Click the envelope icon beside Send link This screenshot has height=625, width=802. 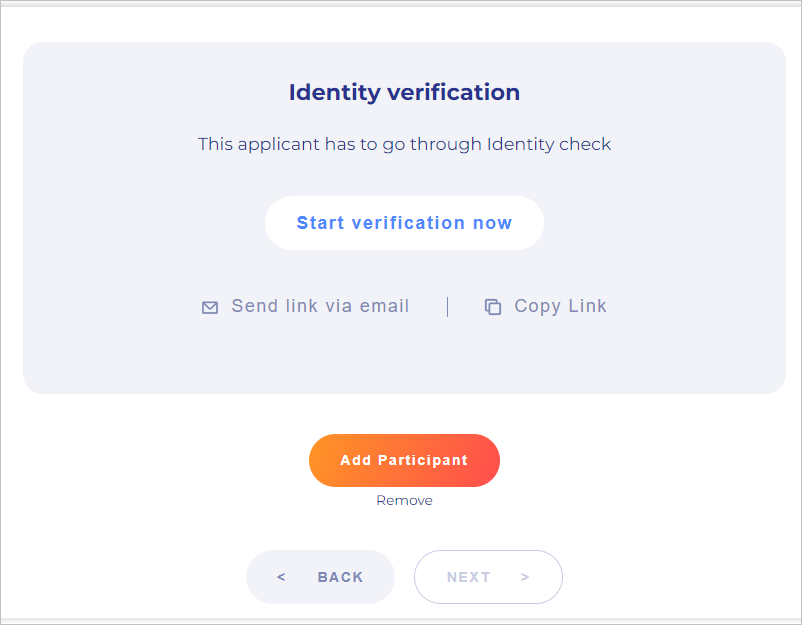pos(210,308)
